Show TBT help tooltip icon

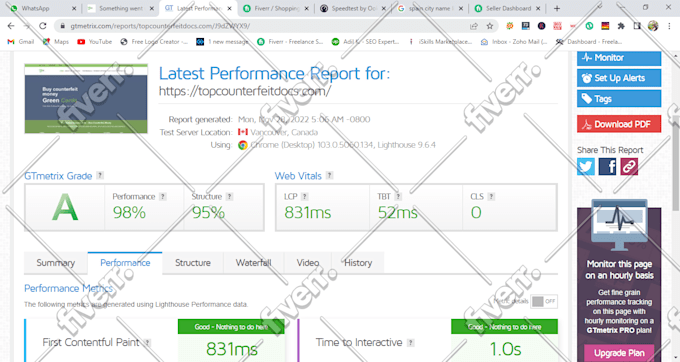point(398,196)
